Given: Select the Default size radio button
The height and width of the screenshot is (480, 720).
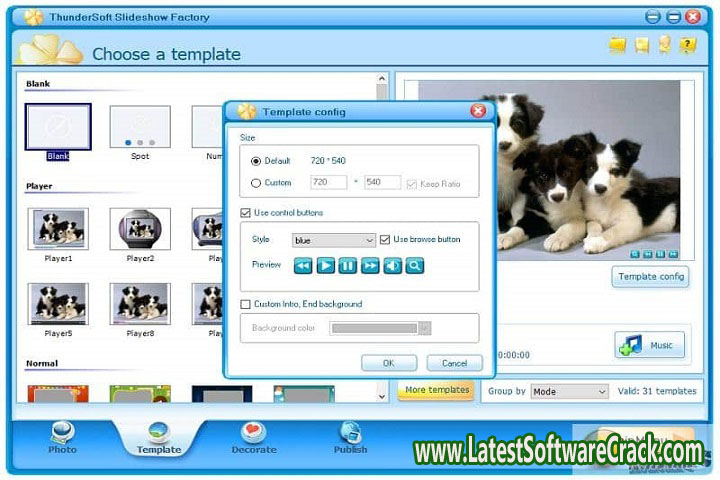Looking at the screenshot, I should pos(256,161).
